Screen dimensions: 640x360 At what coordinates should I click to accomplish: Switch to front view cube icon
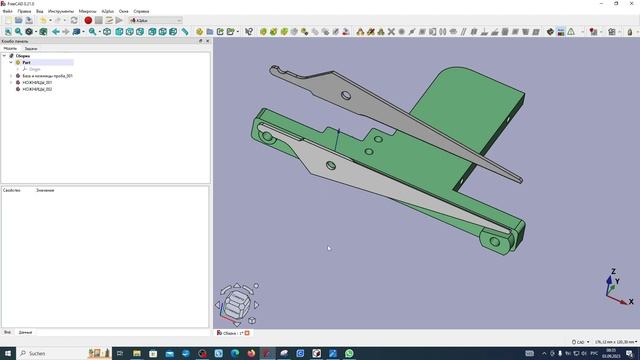[119, 32]
